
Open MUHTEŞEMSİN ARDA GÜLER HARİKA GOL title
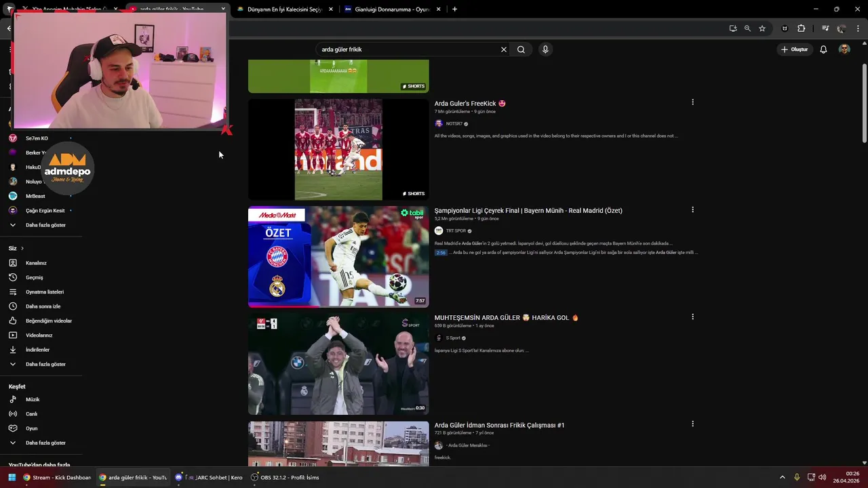click(x=507, y=318)
